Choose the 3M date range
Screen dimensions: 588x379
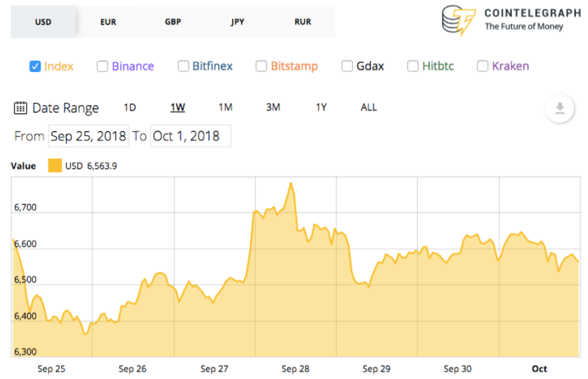click(273, 108)
